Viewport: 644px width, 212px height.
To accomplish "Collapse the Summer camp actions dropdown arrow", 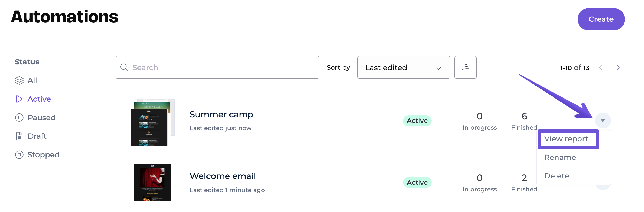I will (603, 121).
